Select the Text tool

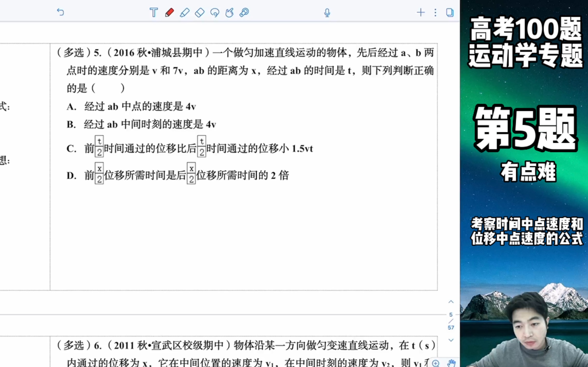pyautogui.click(x=154, y=12)
